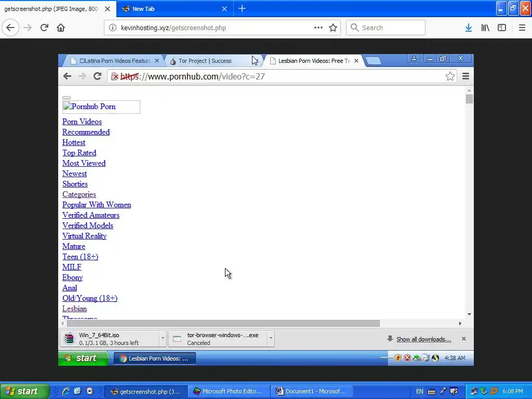Show site information icon beside kevinhosting.xyz
532x399 pixels.
point(113,28)
